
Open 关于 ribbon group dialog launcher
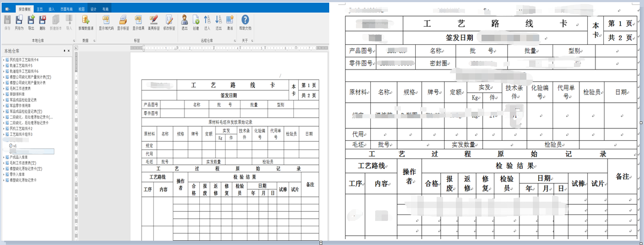(x=252, y=41)
